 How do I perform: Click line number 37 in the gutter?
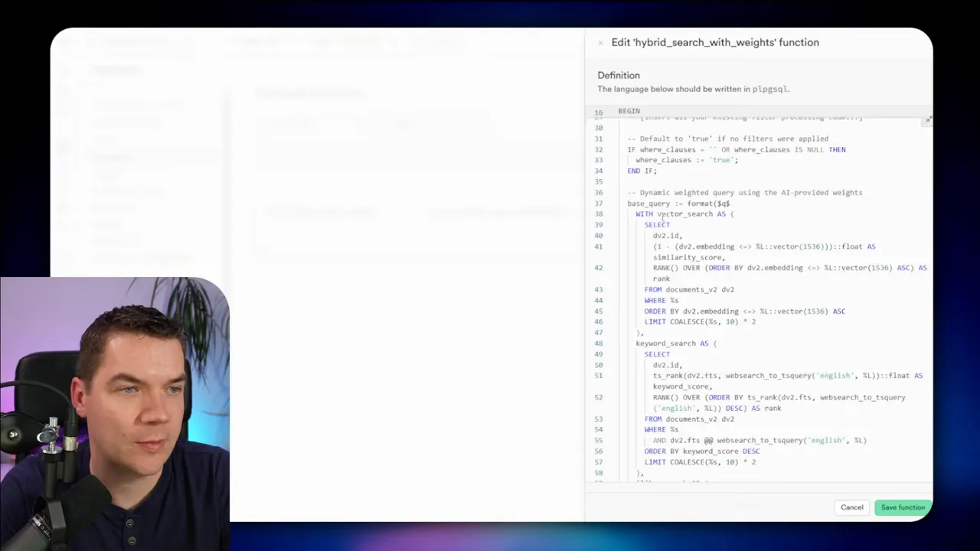[x=599, y=204]
